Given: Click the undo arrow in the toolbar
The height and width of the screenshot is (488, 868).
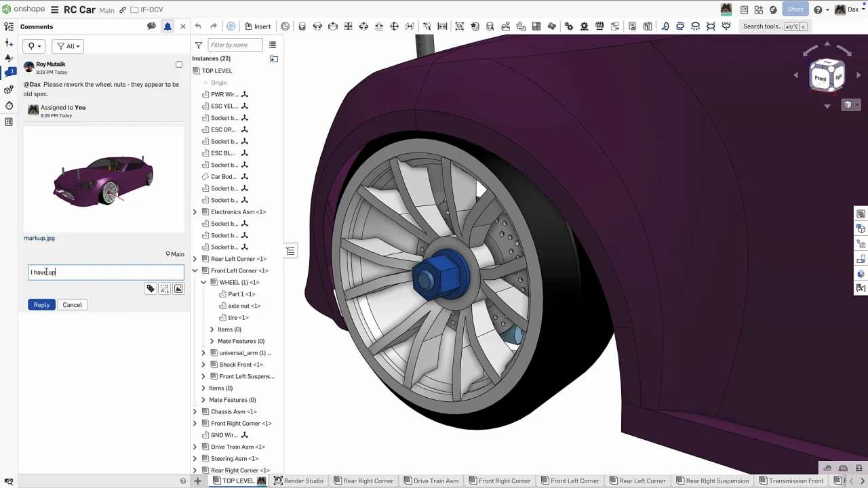Looking at the screenshot, I should 198,26.
